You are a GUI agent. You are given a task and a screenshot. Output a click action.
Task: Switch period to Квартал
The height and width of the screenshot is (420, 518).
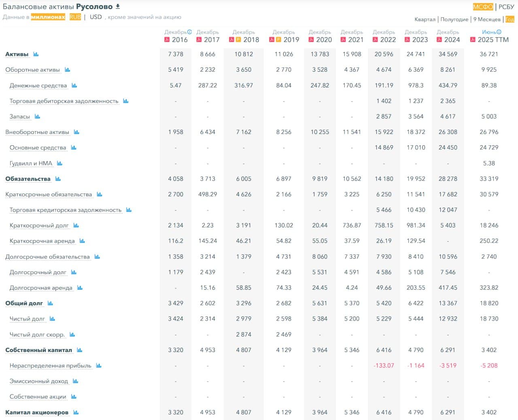(x=425, y=19)
